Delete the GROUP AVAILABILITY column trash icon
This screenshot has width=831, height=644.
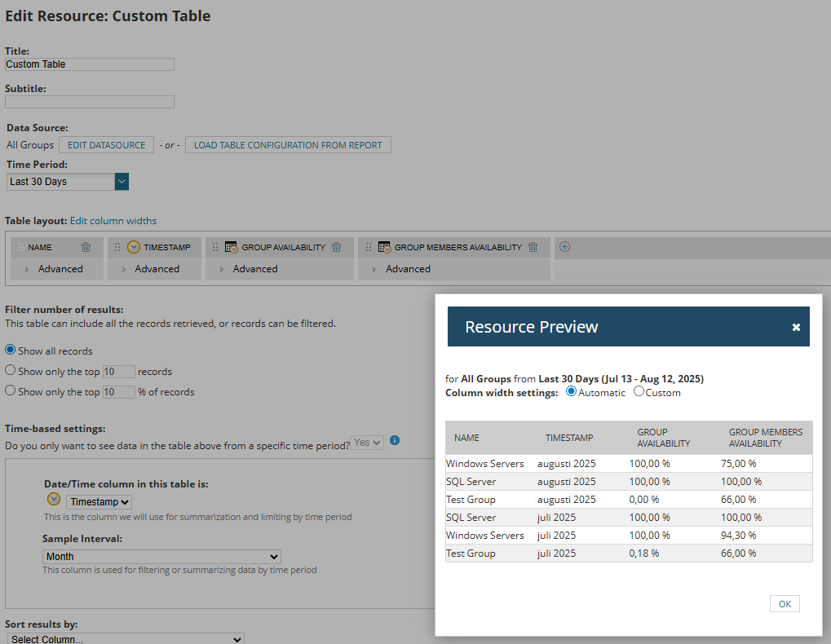(336, 247)
